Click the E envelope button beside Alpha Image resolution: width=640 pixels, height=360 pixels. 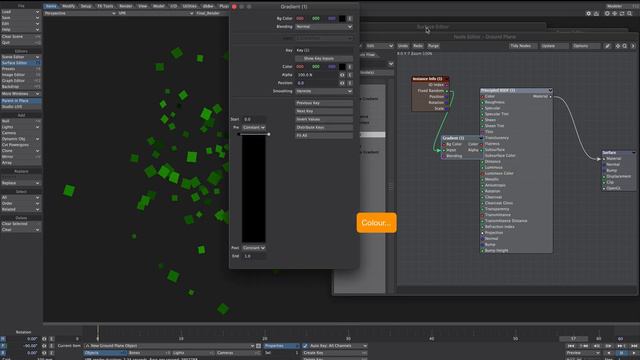tap(350, 75)
